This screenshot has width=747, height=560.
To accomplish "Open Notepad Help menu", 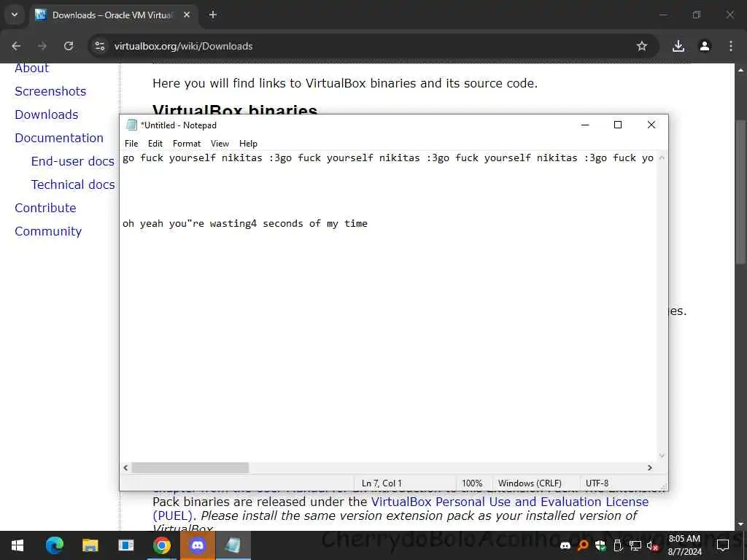I will click(x=248, y=144).
